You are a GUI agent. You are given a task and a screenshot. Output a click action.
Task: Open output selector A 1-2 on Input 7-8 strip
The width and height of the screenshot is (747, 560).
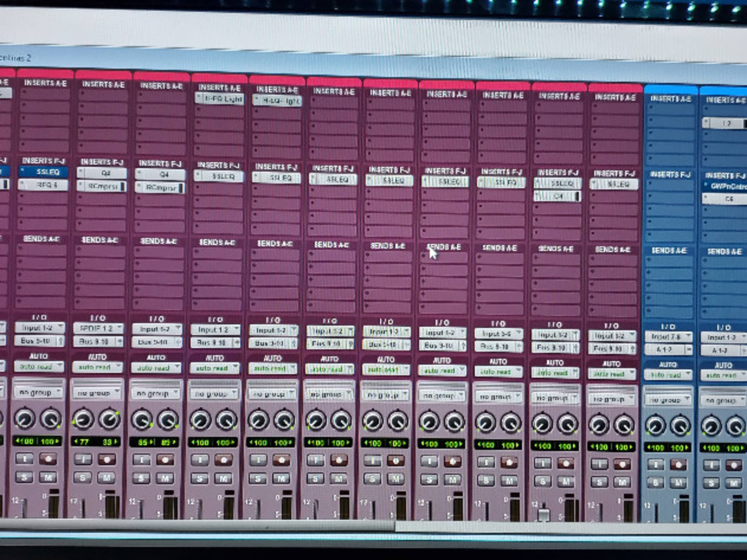click(x=664, y=350)
